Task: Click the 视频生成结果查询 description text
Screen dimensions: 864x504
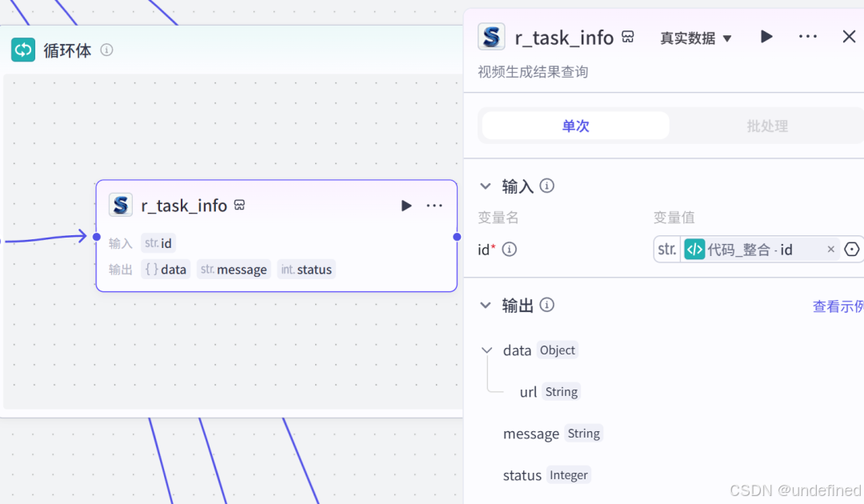Action: click(533, 72)
